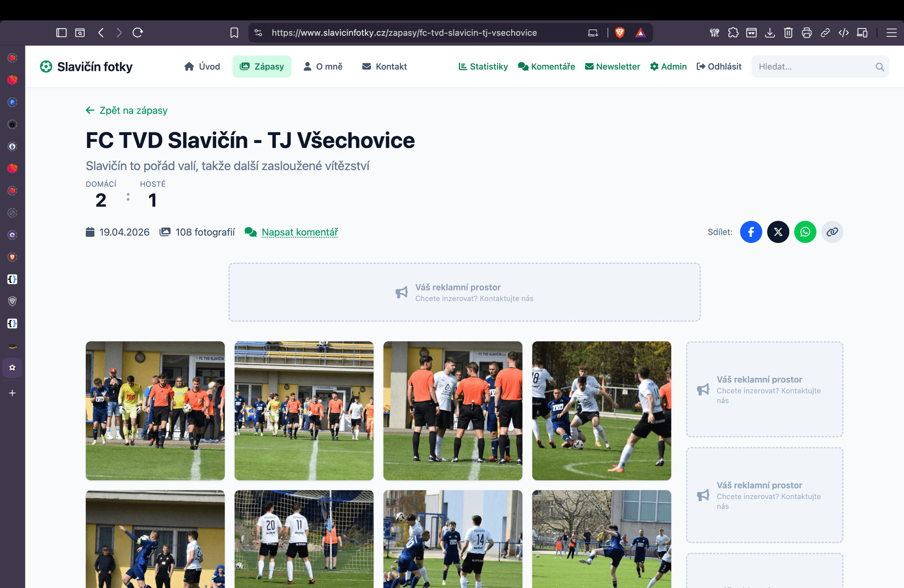
Task: Open the extensions puzzle icon
Action: tap(733, 32)
